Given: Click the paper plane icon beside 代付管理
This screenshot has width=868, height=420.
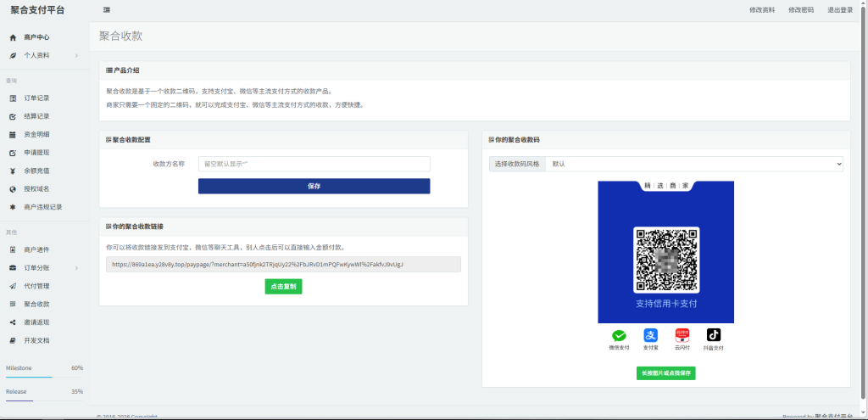Looking at the screenshot, I should pyautogui.click(x=13, y=286).
